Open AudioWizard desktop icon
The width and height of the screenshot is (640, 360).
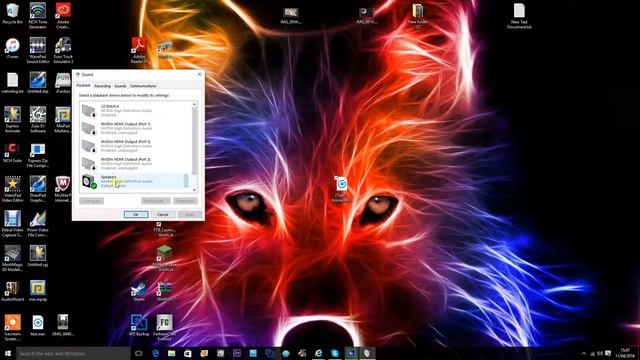[x=13, y=291]
